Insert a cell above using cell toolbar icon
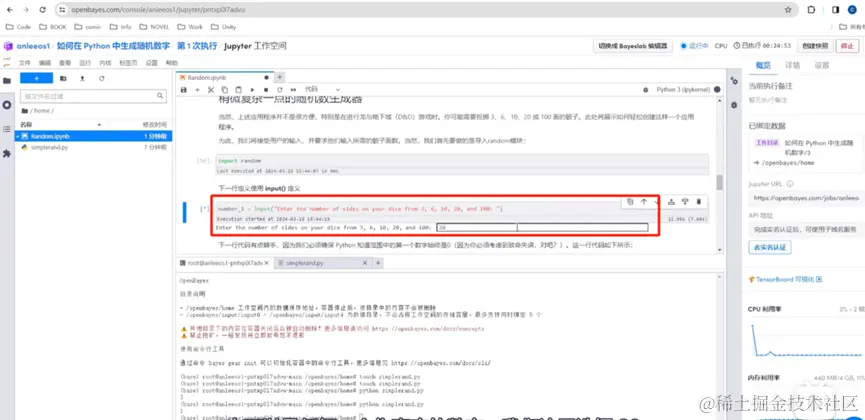This screenshot has width=865, height=420. tap(671, 202)
